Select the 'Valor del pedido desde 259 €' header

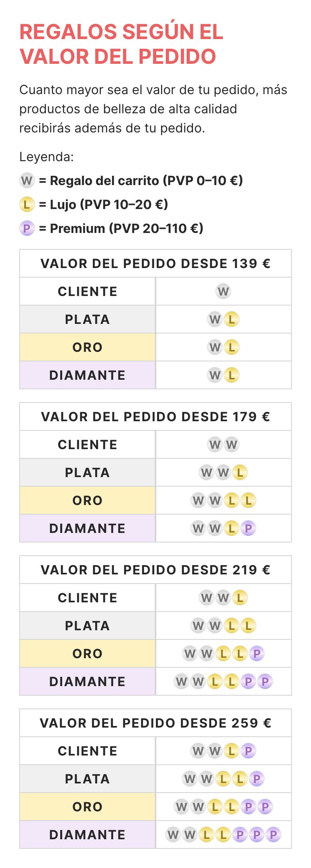coord(155,723)
